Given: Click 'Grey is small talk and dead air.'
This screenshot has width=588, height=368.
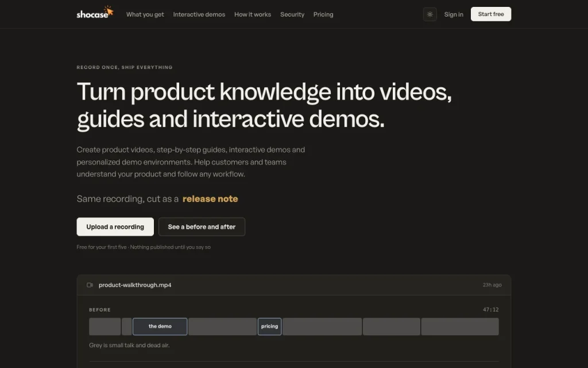Looking at the screenshot, I should click(x=129, y=345).
